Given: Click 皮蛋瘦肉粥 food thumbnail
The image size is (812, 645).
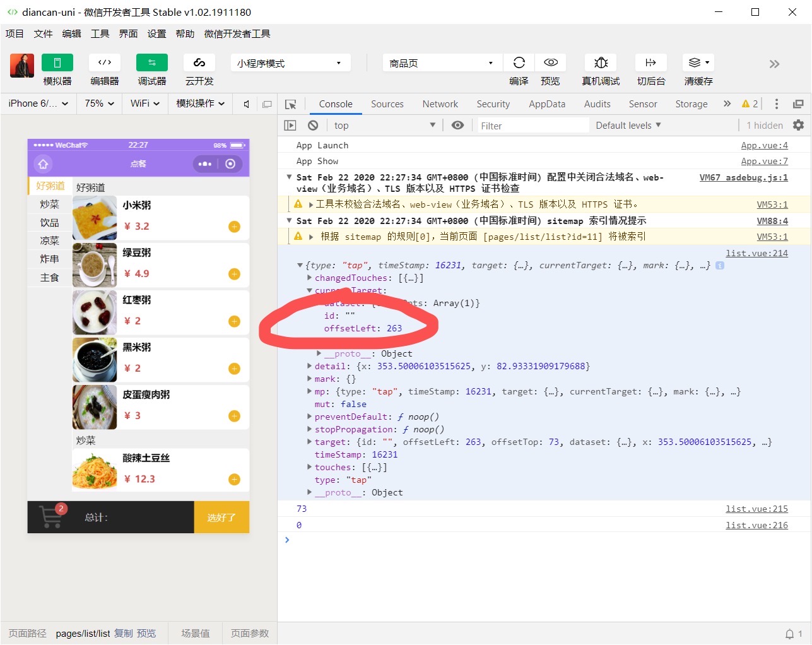Looking at the screenshot, I should [95, 407].
